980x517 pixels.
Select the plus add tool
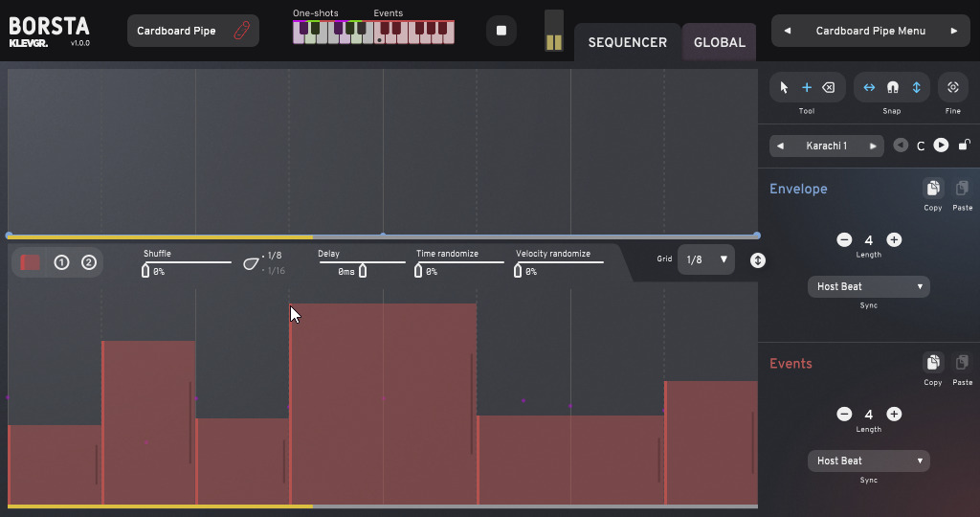(x=807, y=87)
